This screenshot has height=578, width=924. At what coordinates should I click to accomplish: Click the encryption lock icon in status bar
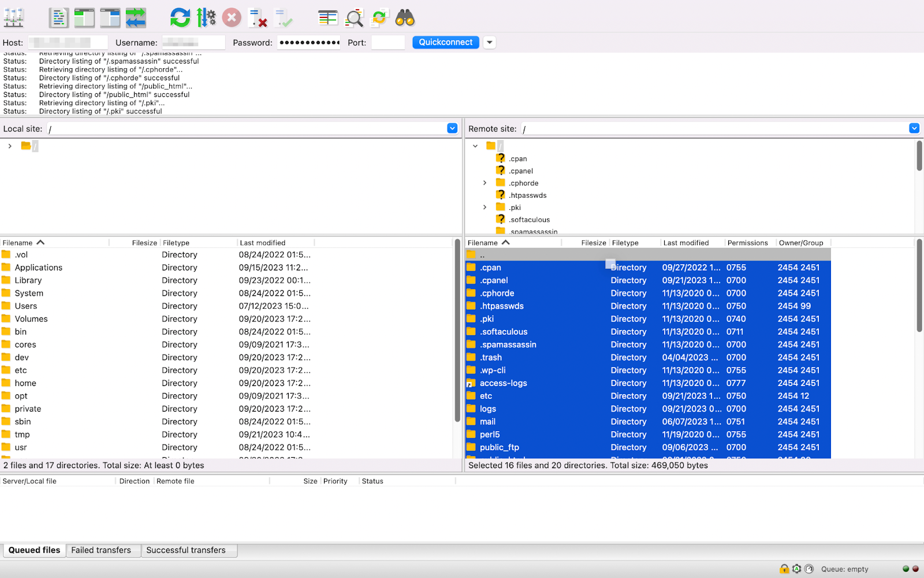point(784,569)
